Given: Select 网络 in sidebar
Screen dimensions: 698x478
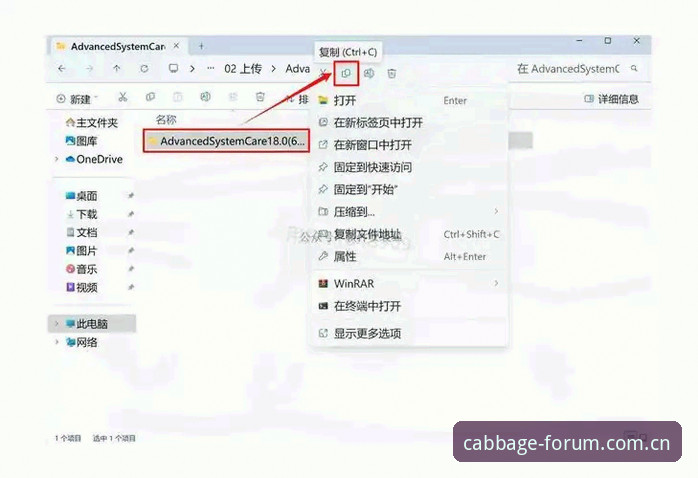Looking at the screenshot, I should 81,342.
